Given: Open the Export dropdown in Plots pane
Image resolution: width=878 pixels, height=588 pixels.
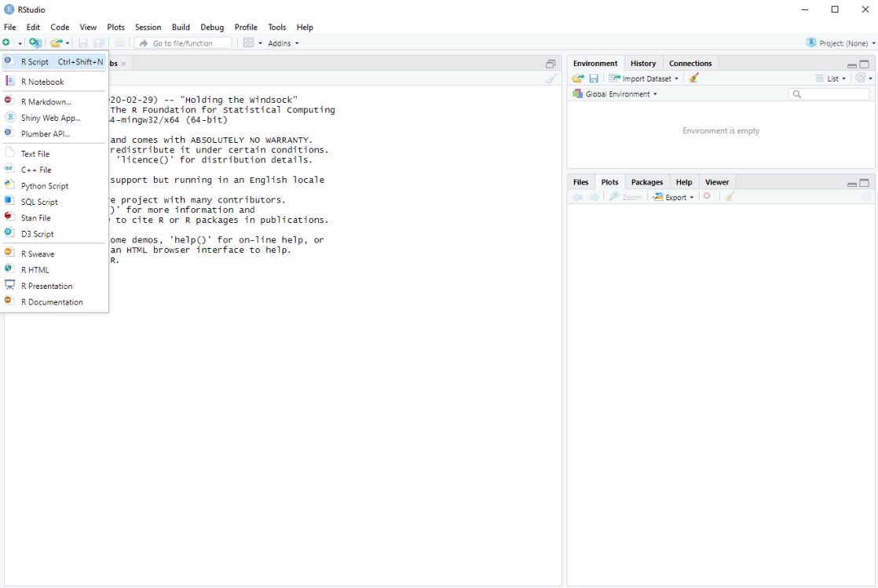Looking at the screenshot, I should tap(674, 197).
